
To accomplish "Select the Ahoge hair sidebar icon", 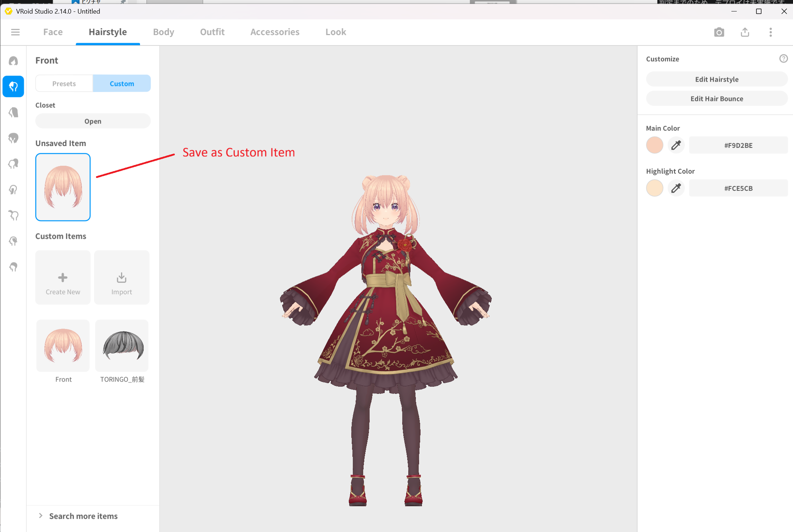I will click(x=13, y=216).
